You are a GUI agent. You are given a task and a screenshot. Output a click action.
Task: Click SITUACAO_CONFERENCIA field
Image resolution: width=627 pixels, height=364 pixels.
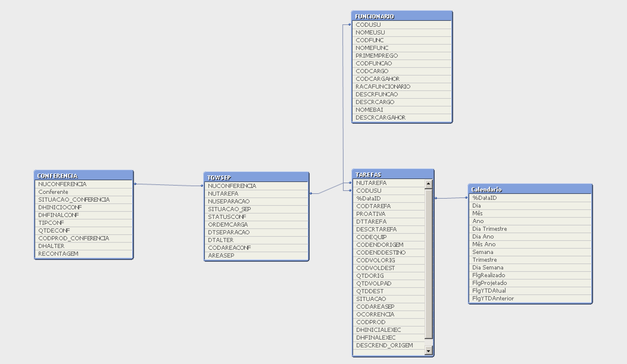(x=74, y=200)
